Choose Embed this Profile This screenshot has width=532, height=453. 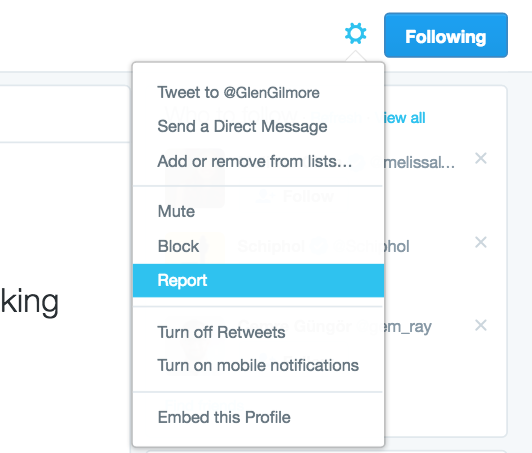(224, 417)
